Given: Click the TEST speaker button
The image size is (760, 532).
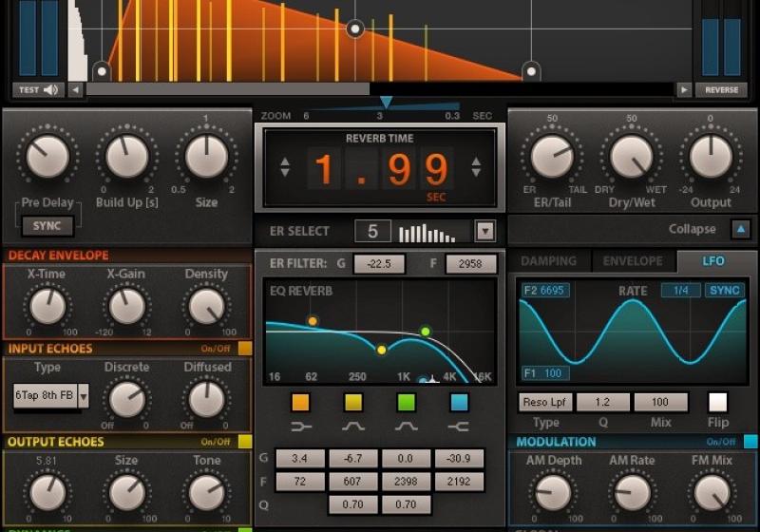Looking at the screenshot, I should (38, 90).
